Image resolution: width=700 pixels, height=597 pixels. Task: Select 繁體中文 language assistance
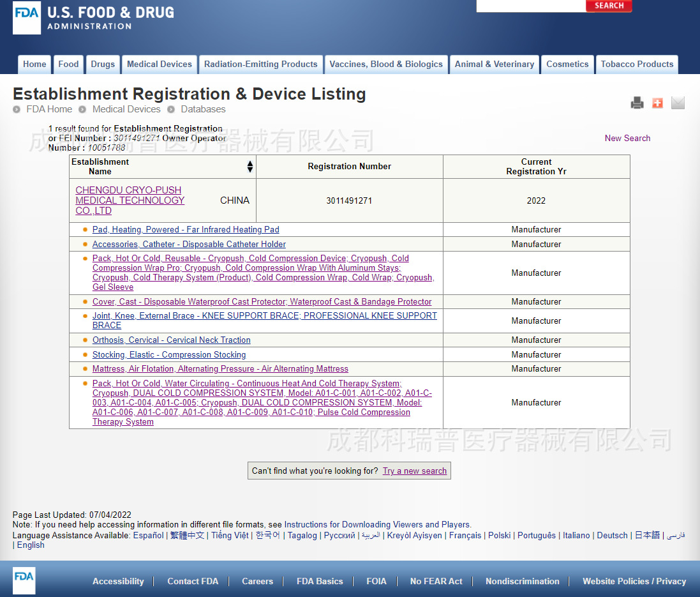click(x=187, y=535)
